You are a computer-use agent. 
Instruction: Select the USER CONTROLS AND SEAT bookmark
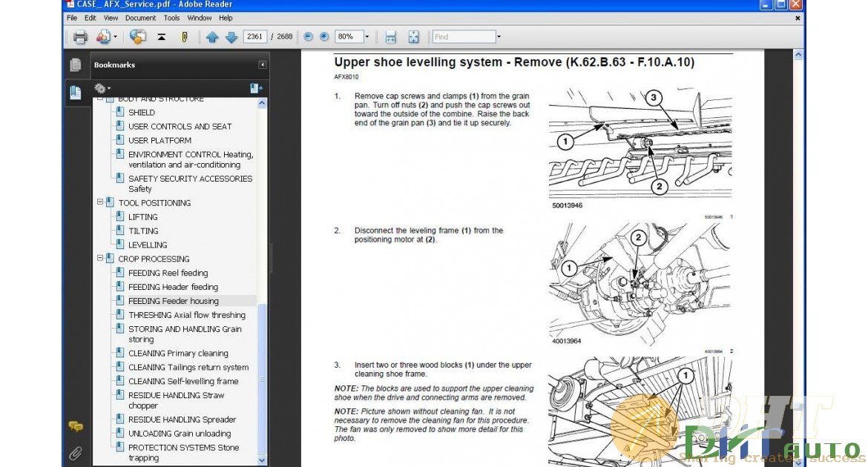(180, 126)
